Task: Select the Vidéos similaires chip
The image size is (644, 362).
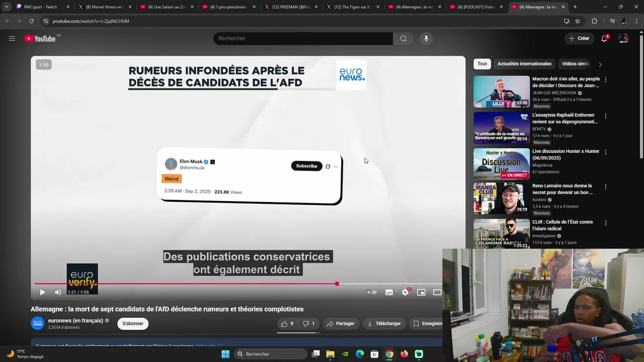Action: click(x=576, y=64)
